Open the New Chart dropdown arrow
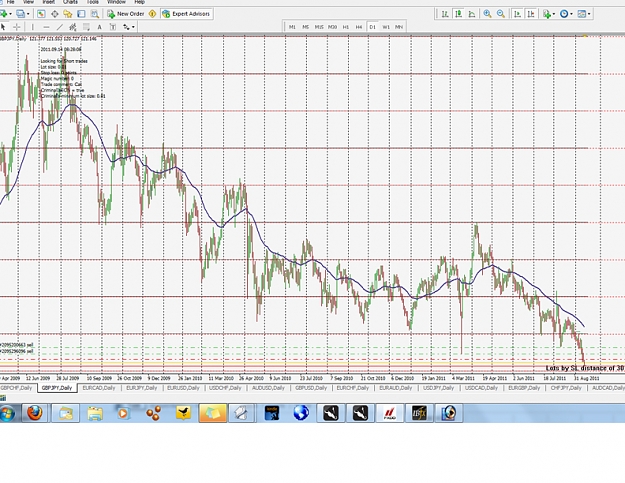 tap(11, 14)
